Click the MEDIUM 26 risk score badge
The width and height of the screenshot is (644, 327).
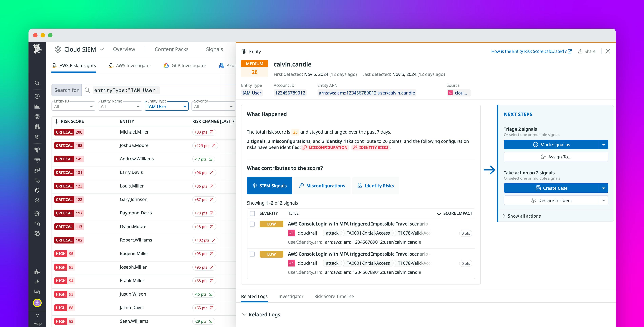tap(255, 68)
